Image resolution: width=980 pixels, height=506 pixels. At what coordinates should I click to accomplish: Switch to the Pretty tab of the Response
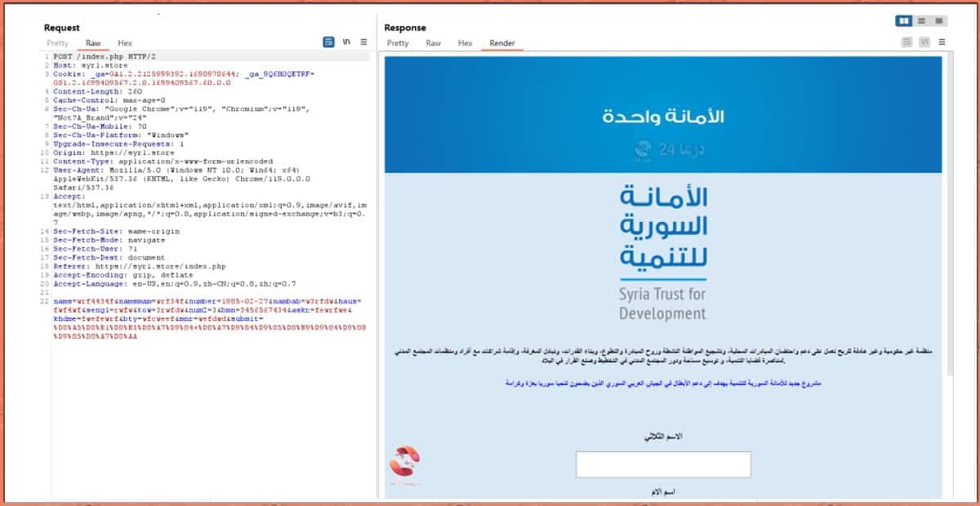[399, 43]
